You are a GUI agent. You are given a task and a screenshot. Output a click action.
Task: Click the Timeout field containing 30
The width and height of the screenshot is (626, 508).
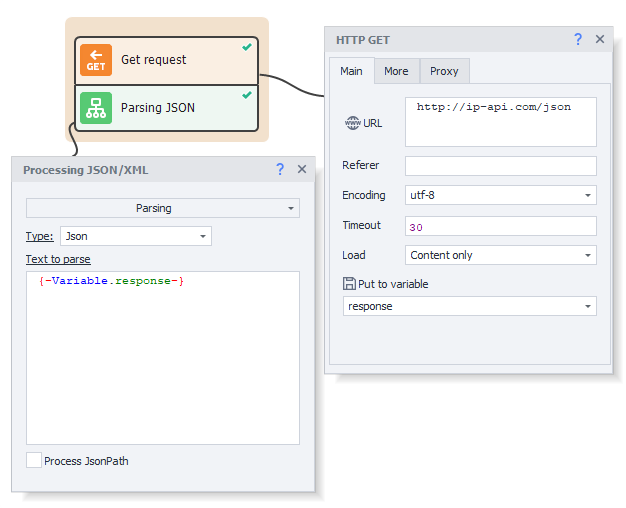[500, 226]
